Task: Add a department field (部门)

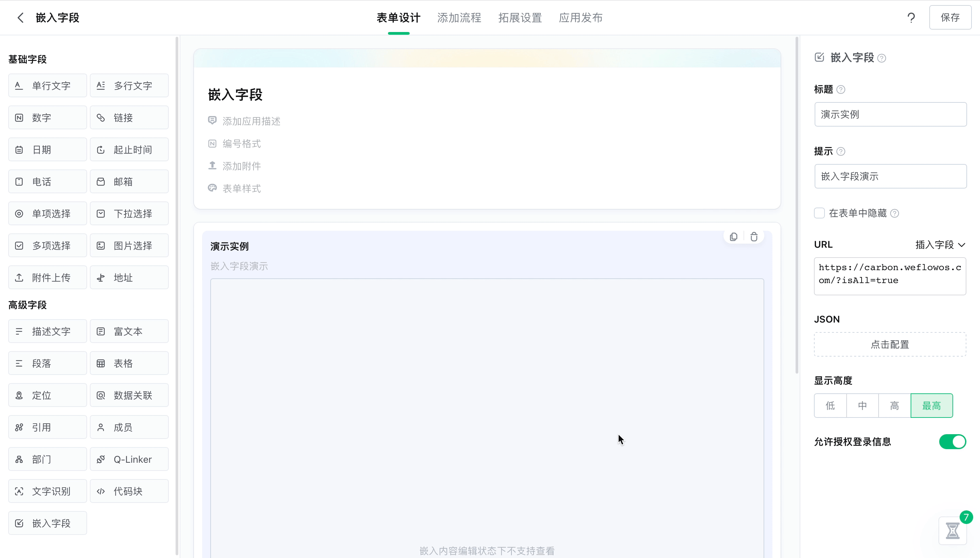Action: (x=48, y=459)
